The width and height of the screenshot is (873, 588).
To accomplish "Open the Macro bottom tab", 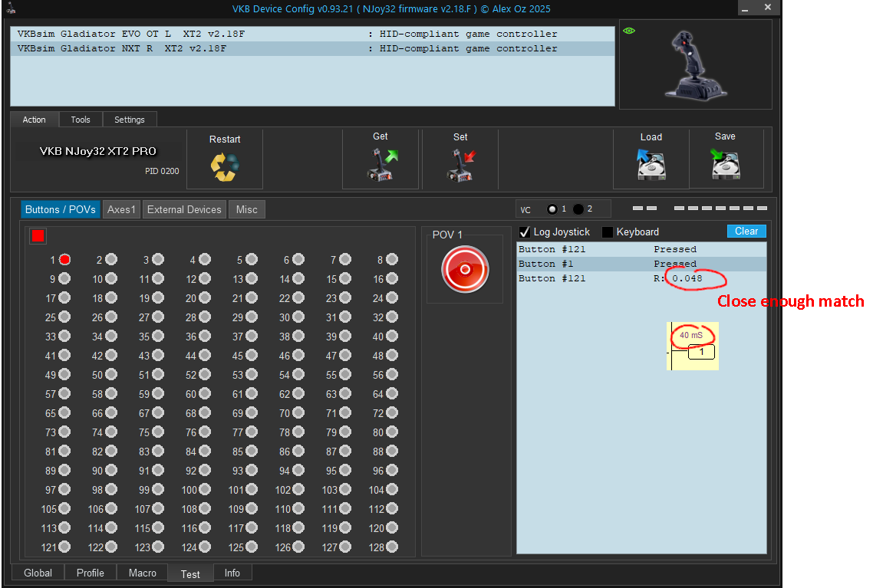I will pyautogui.click(x=143, y=573).
